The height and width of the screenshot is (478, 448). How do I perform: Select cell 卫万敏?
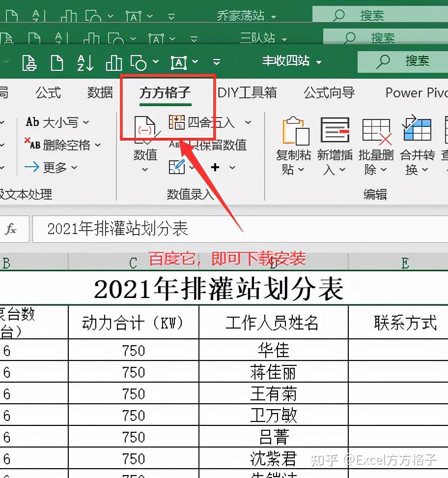click(x=273, y=415)
